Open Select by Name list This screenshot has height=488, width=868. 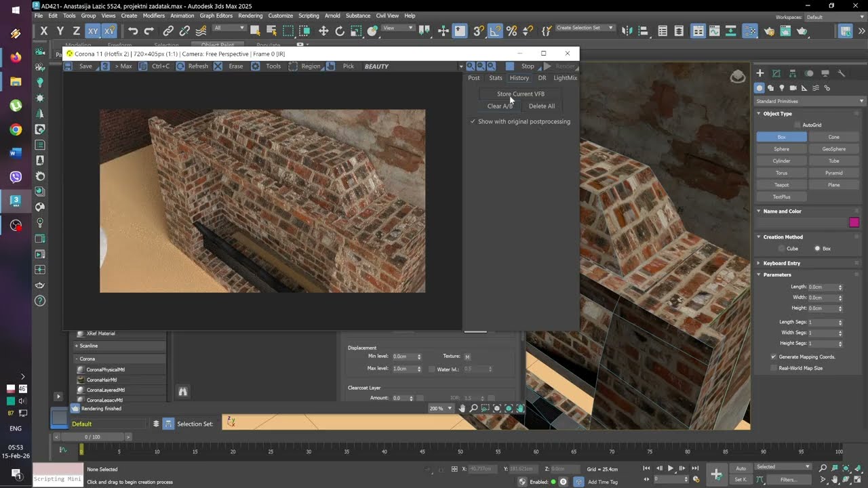pos(271,30)
